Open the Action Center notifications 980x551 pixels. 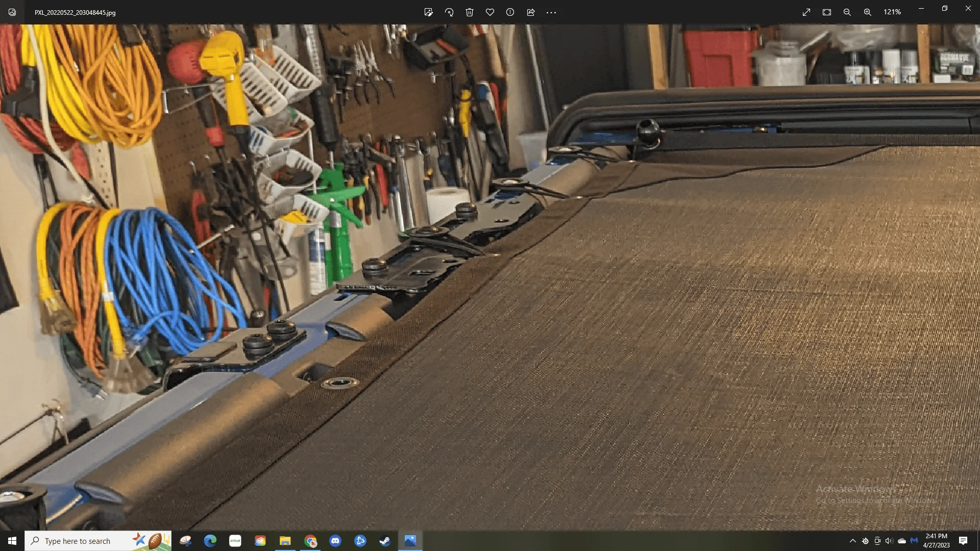(963, 541)
